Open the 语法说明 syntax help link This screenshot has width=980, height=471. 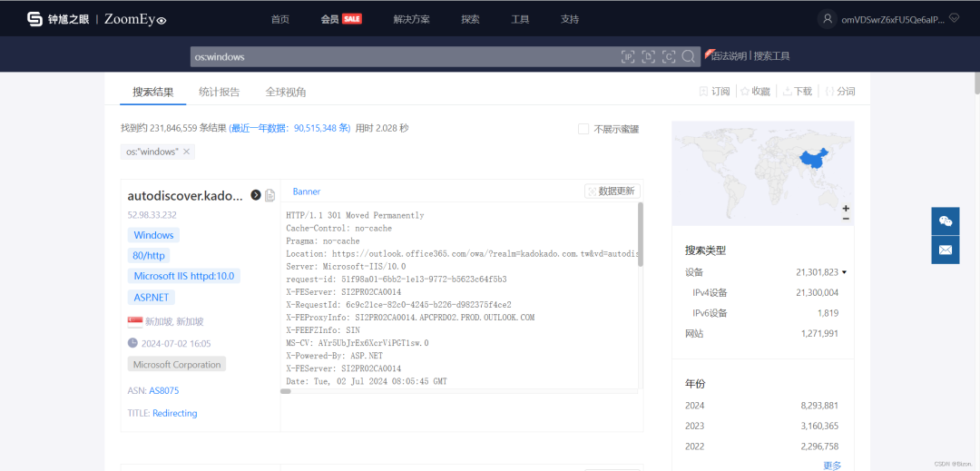point(728,56)
